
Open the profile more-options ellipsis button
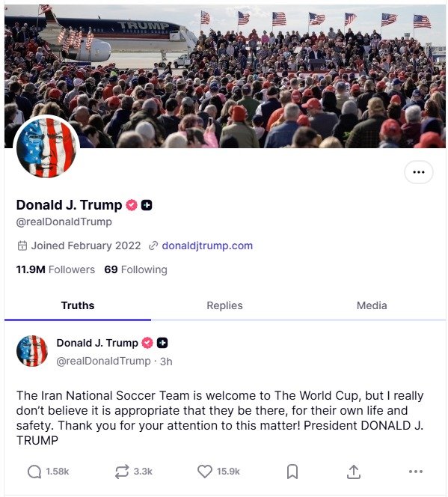(x=419, y=172)
